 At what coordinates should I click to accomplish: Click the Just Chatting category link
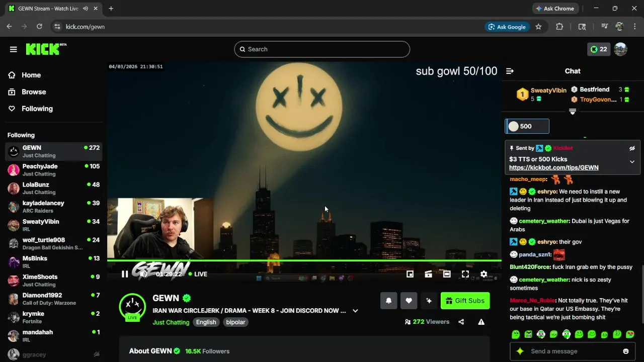pyautogui.click(x=171, y=322)
